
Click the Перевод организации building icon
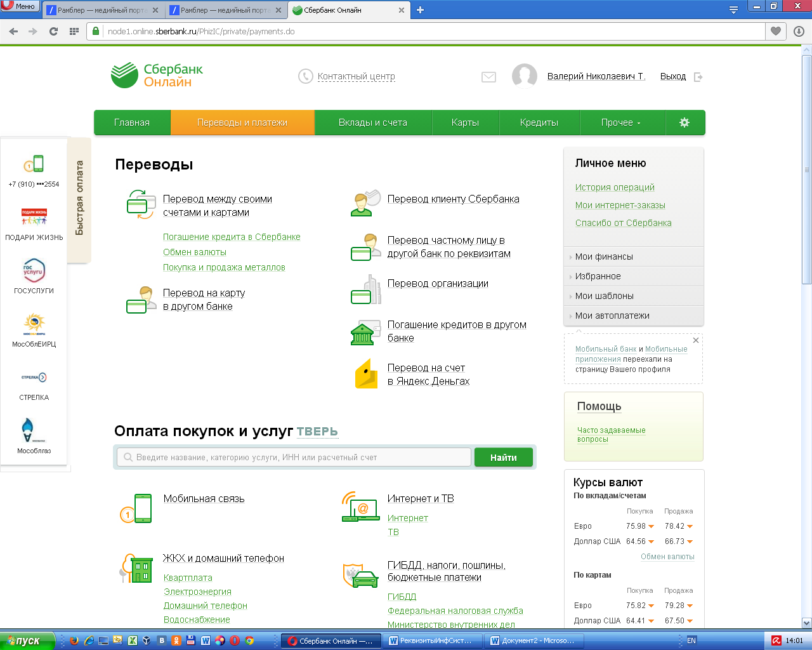pyautogui.click(x=365, y=289)
